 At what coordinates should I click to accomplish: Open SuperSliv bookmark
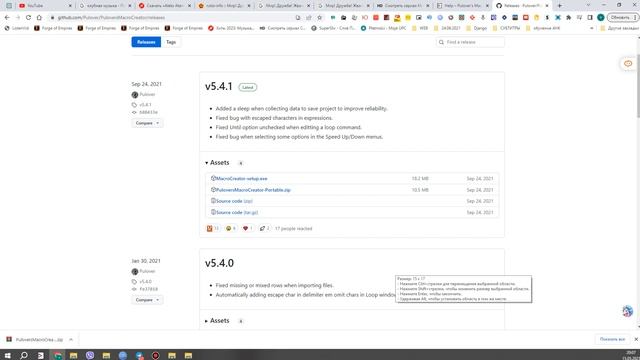pos(333,28)
